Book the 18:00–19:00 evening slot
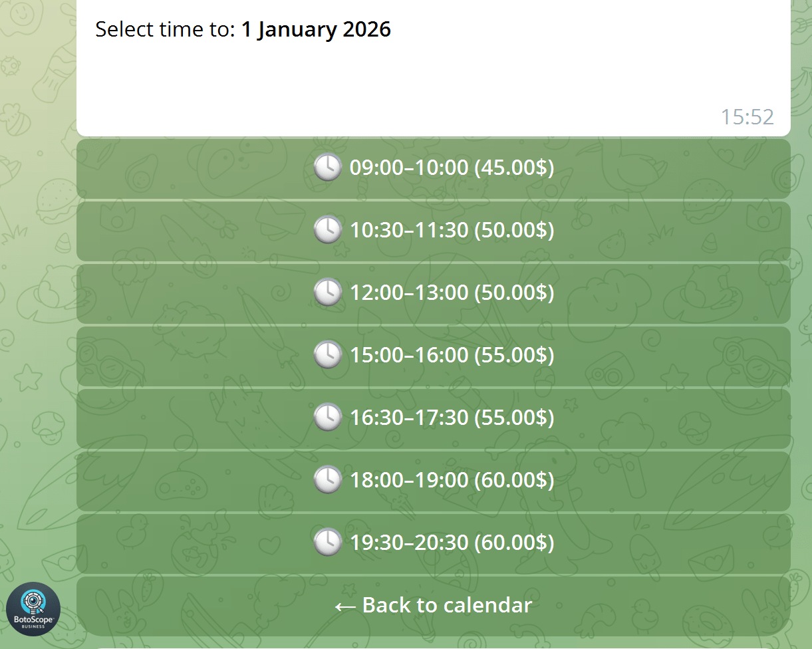The height and width of the screenshot is (649, 812). click(x=434, y=480)
